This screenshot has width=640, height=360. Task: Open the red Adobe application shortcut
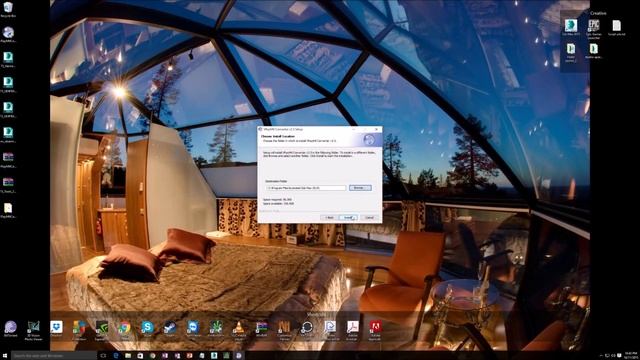pyautogui.click(x=375, y=330)
